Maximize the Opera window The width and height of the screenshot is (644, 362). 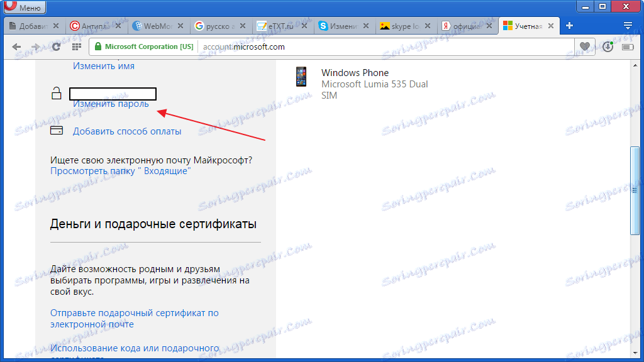click(602, 6)
